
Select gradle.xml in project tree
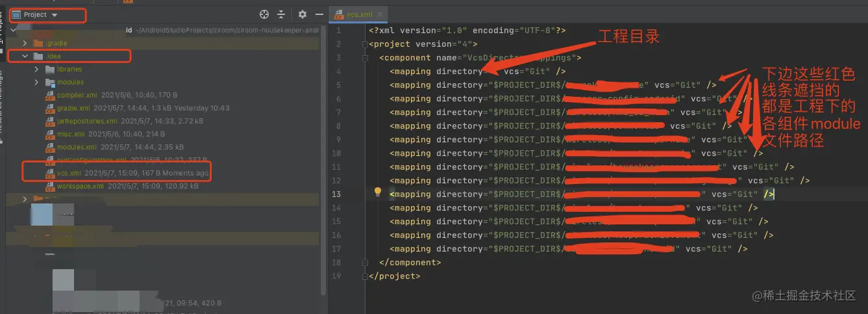click(x=73, y=109)
